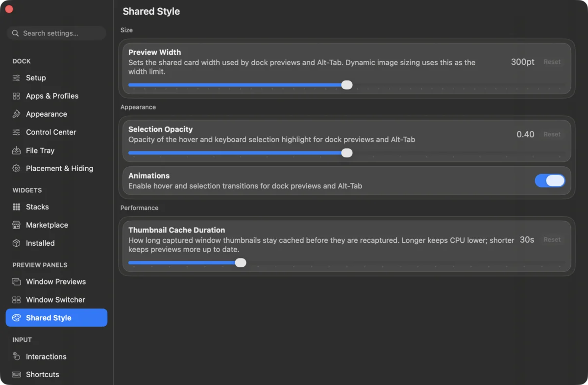Open Apps & Profiles section
This screenshot has width=588, height=385.
point(56,96)
